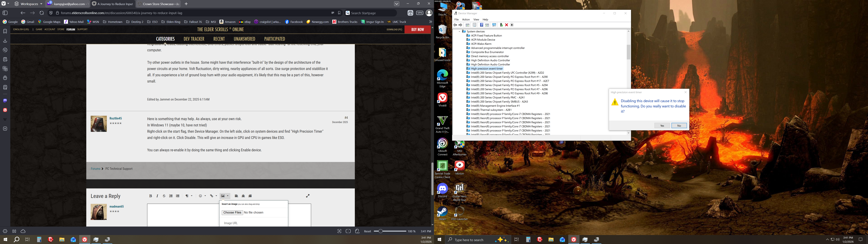Open paragraph format dropdown in editor
The height and width of the screenshot is (244, 868).
click(189, 196)
